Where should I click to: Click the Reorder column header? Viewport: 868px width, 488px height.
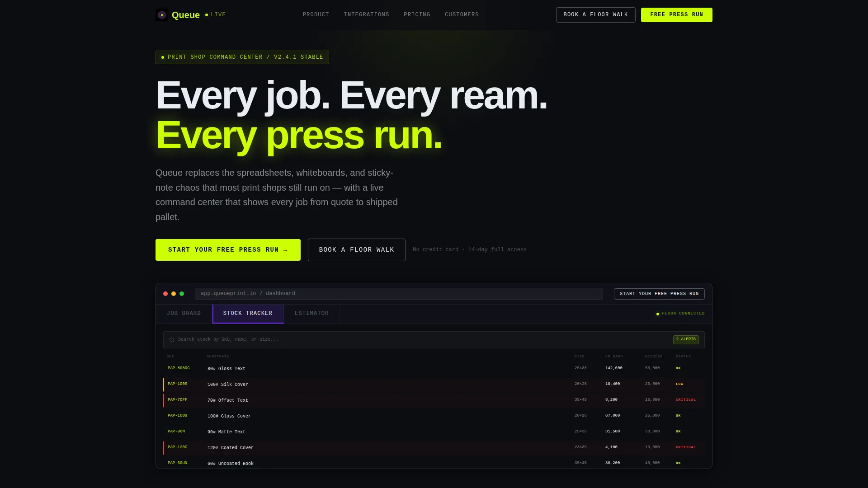(x=654, y=357)
